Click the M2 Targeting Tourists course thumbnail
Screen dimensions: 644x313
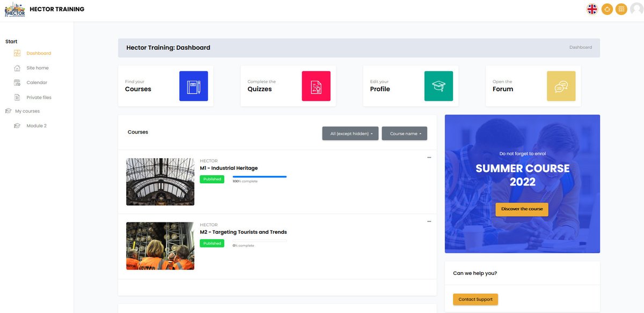[x=160, y=246]
